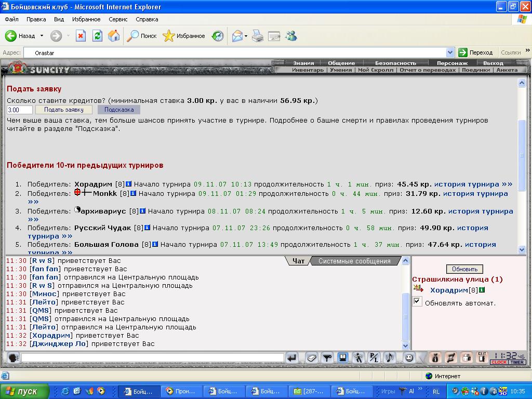Click the floppy disk save icon
The height and width of the screenshot is (399, 532).
pos(342,357)
